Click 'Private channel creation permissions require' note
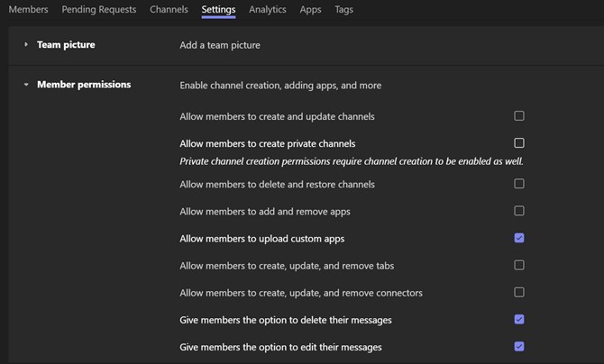Image resolution: width=604 pixels, height=364 pixels. point(352,161)
